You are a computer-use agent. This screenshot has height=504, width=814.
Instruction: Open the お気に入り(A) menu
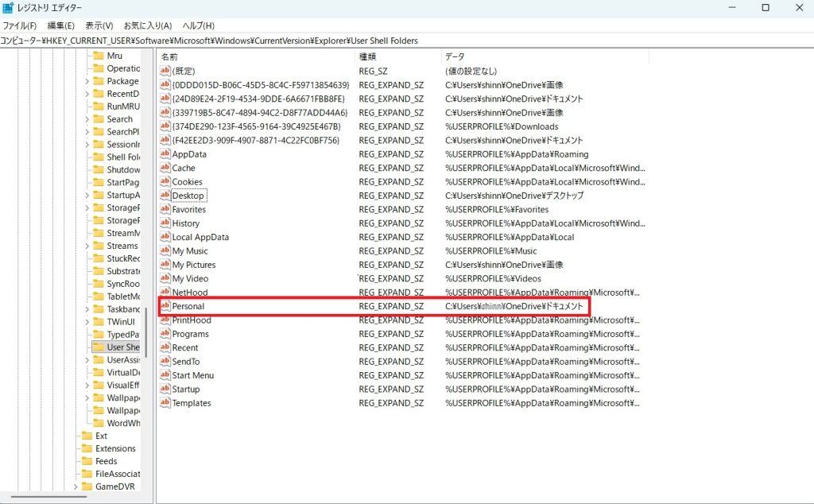click(147, 25)
